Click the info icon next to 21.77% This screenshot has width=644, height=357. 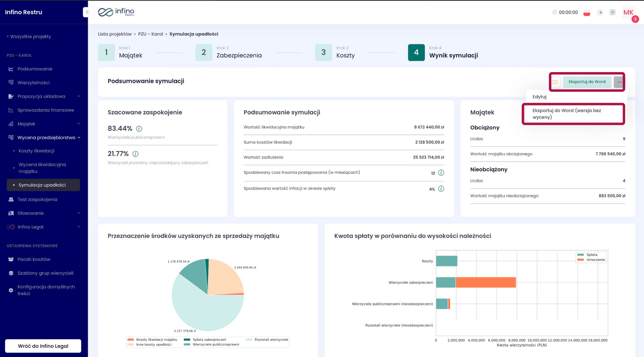point(136,154)
